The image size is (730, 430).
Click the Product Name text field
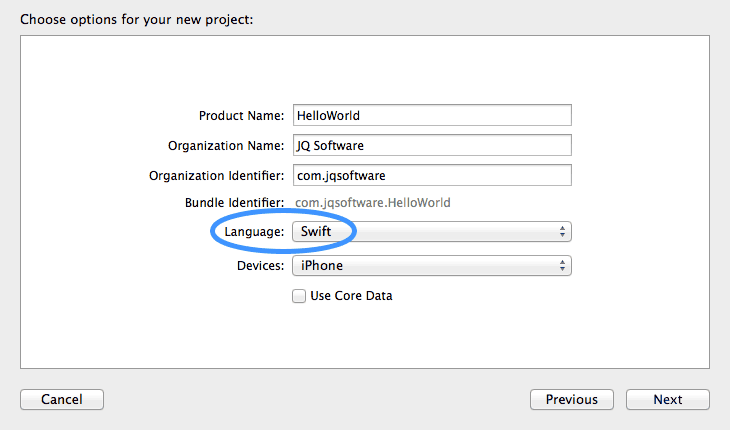(431, 115)
